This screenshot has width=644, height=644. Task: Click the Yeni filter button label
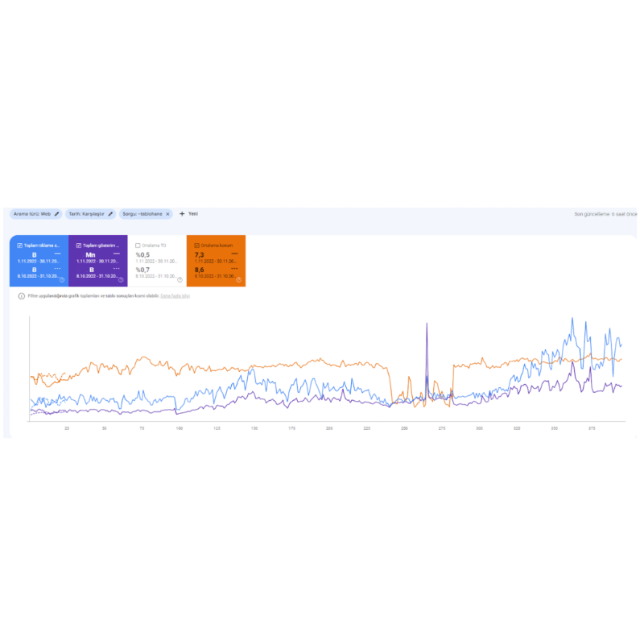[193, 214]
